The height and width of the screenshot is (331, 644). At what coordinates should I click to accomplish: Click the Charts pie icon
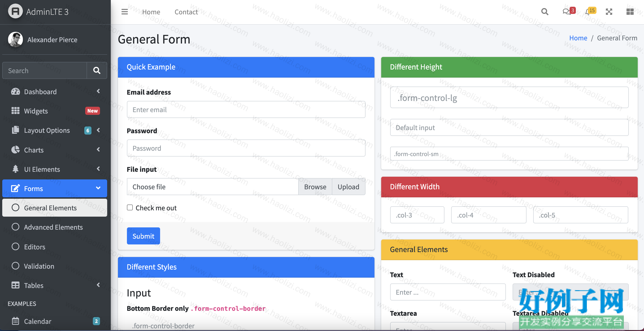click(x=15, y=150)
